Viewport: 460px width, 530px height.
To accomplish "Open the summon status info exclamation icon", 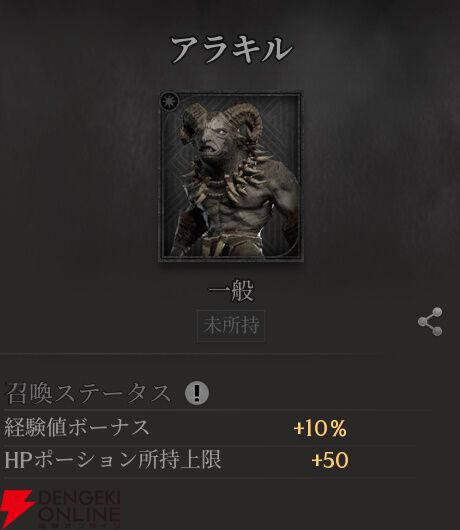I will click(197, 393).
